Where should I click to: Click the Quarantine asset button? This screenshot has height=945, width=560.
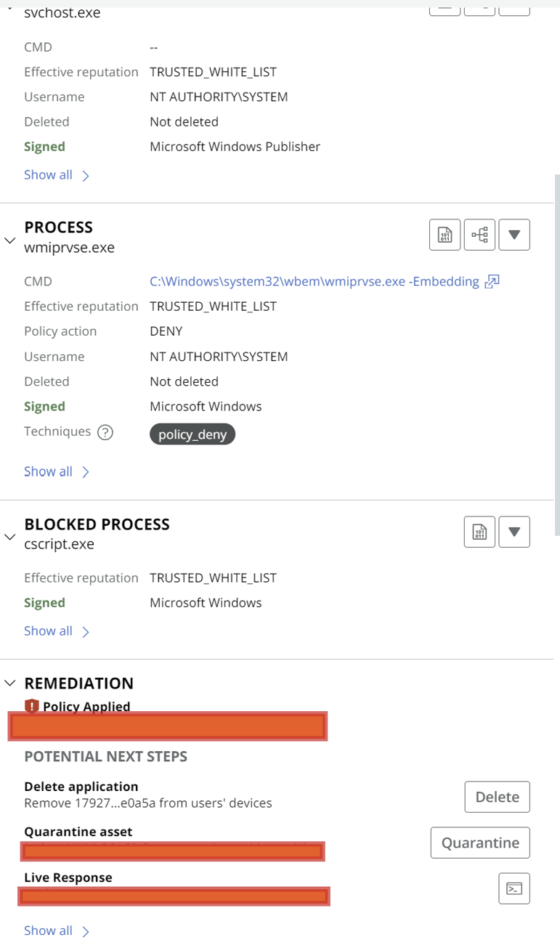click(480, 843)
